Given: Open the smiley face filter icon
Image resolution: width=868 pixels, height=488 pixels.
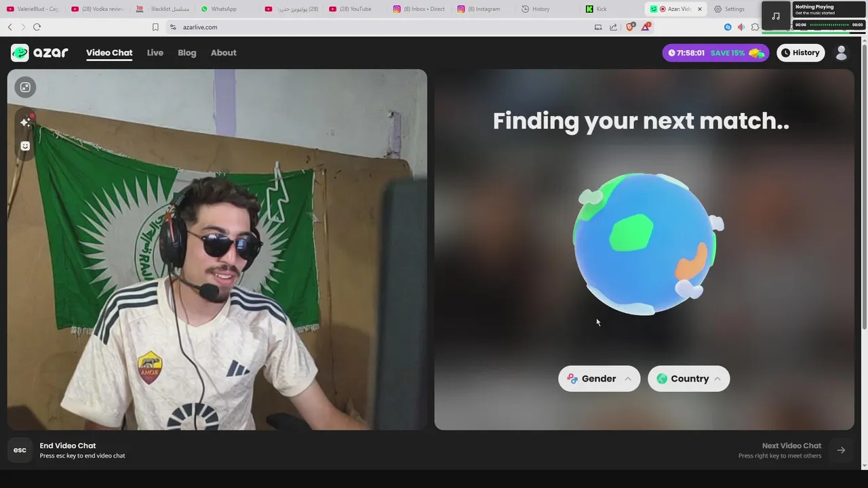Looking at the screenshot, I should point(25,146).
